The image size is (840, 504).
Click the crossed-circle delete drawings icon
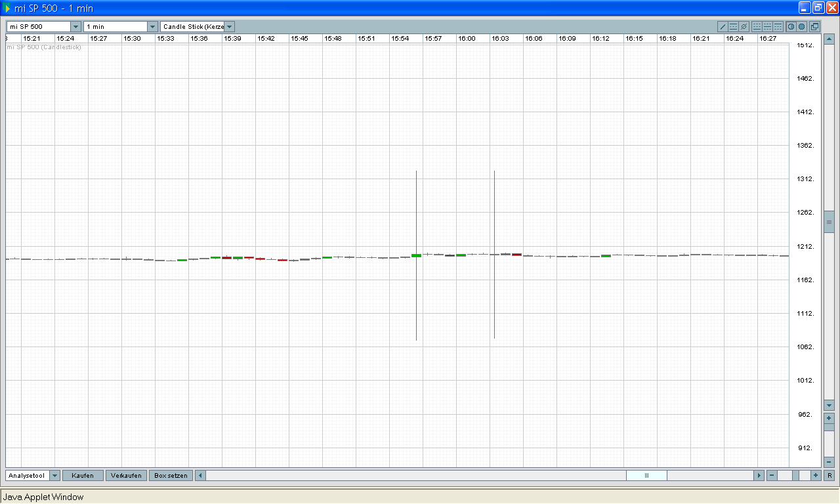click(744, 27)
